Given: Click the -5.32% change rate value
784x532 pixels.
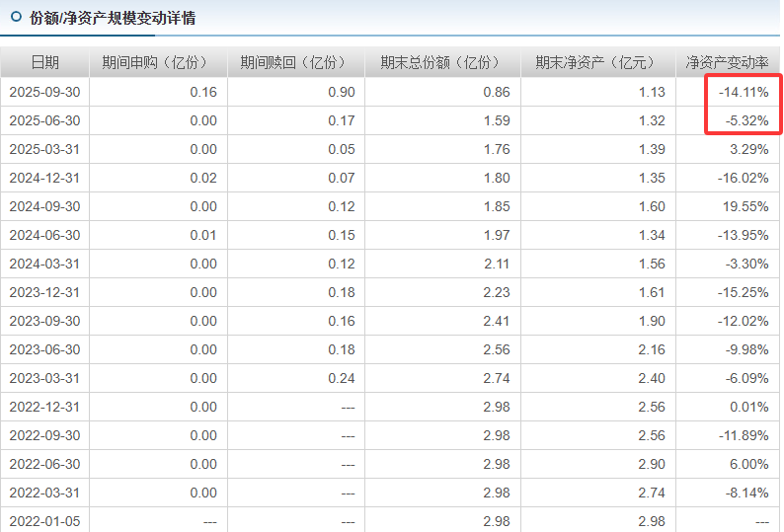Looking at the screenshot, I should (x=747, y=120).
